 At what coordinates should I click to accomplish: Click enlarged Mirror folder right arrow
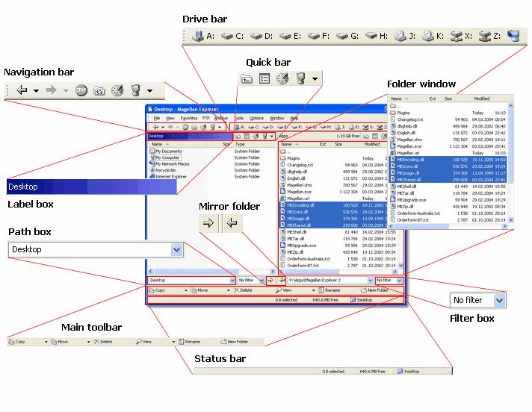tap(208, 223)
